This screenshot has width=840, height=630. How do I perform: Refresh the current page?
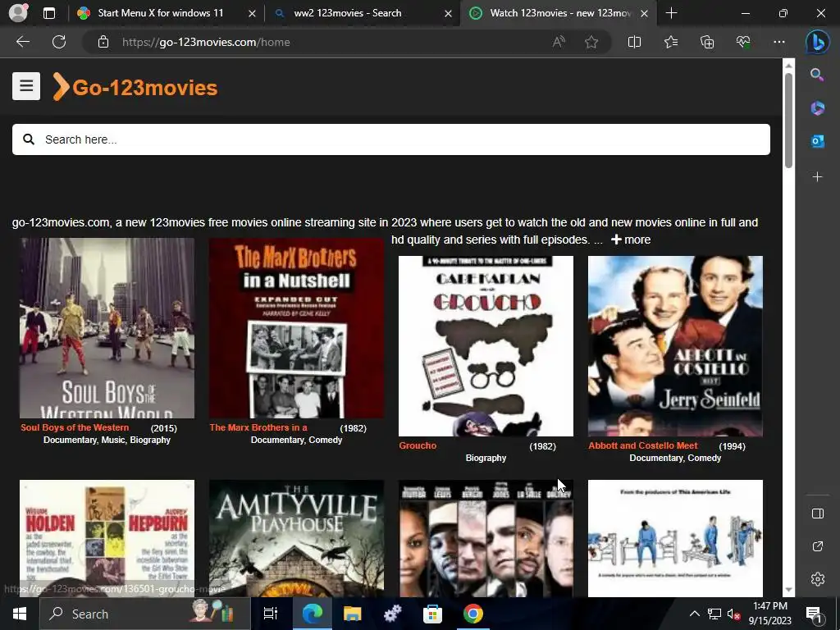(x=59, y=42)
